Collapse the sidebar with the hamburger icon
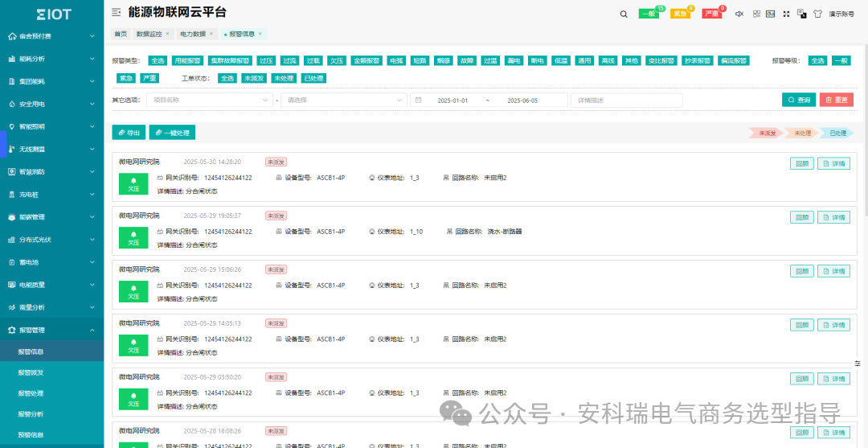 pyautogui.click(x=116, y=12)
